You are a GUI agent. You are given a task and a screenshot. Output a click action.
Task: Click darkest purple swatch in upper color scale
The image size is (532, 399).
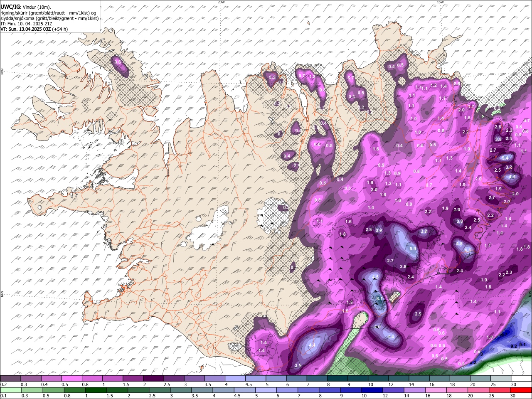click(x=153, y=379)
